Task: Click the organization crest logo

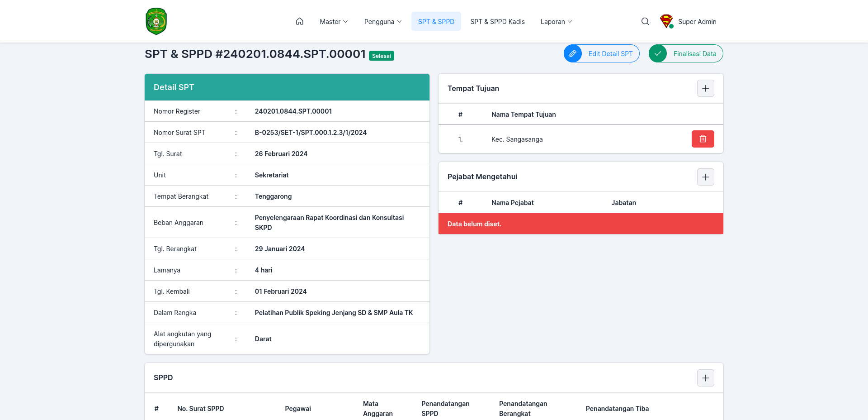Action: click(x=156, y=21)
